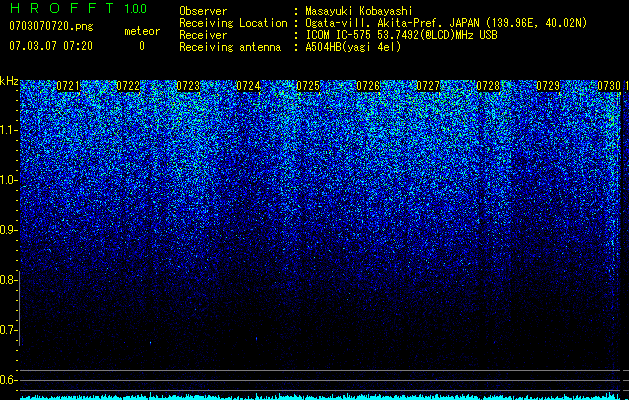
Task: Click the Receiving Location label
Action: pyautogui.click(x=233, y=24)
